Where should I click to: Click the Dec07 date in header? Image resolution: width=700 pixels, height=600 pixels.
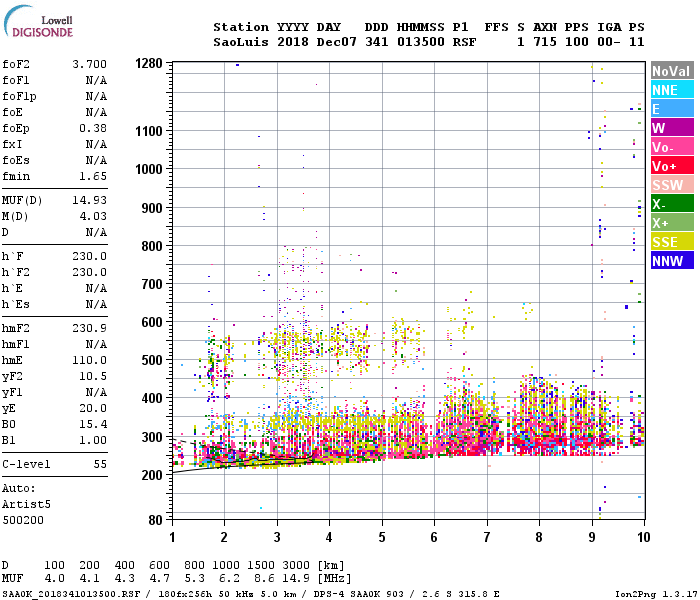337,42
